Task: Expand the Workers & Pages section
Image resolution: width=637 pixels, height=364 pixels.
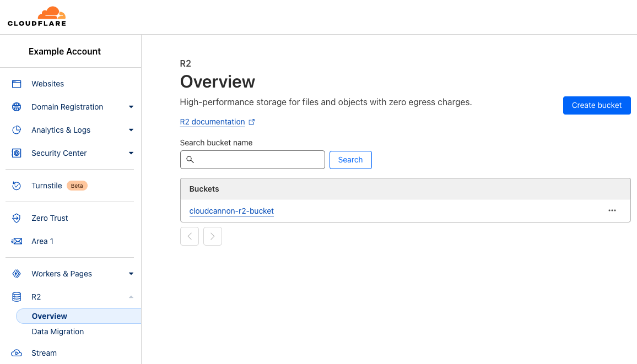Action: (131, 273)
